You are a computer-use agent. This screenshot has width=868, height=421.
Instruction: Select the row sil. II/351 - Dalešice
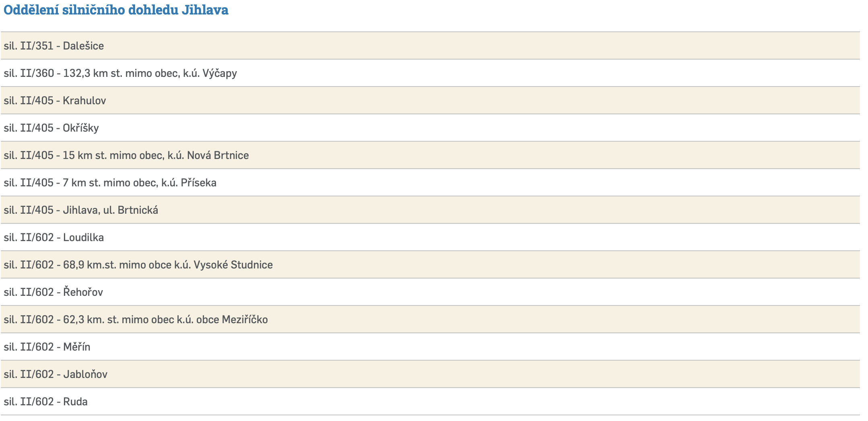tap(54, 46)
